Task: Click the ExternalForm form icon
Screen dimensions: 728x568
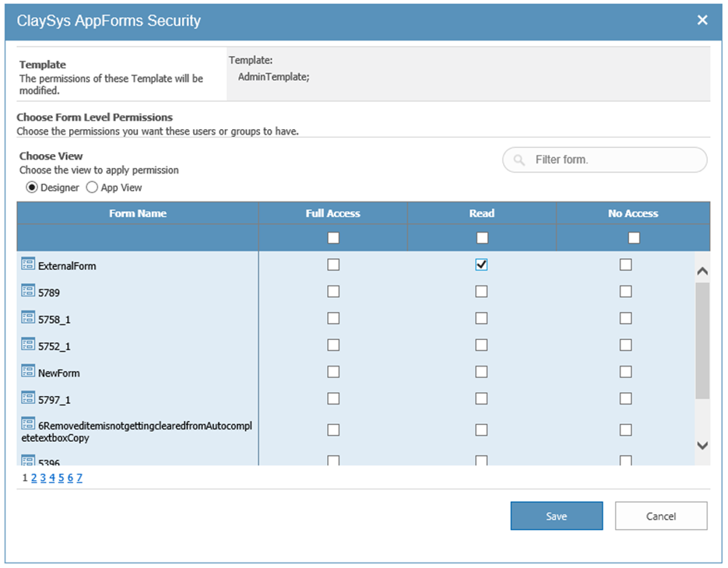Action: 28,264
